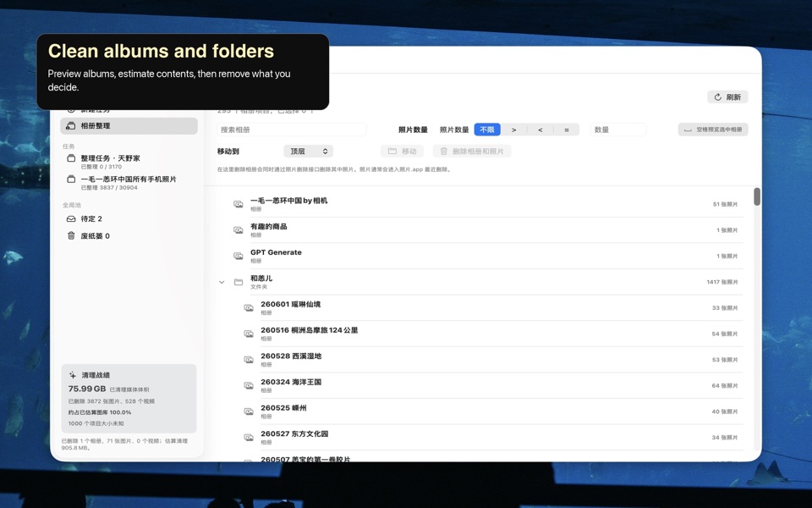Click the refresh arrow icon in 刷新 button

[718, 97]
